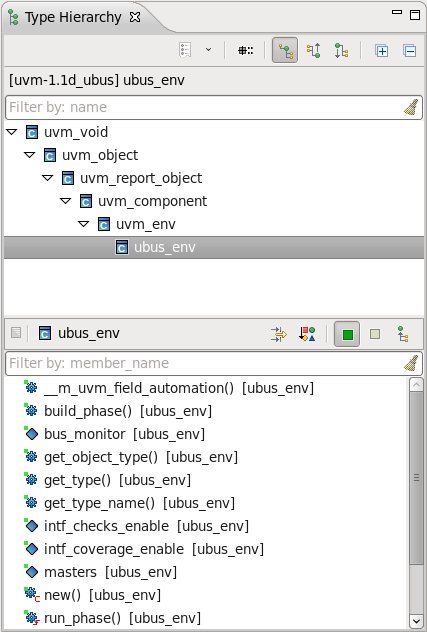427x632 pixels.
Task: Toggle sort members by defining type
Action: [x=307, y=334]
